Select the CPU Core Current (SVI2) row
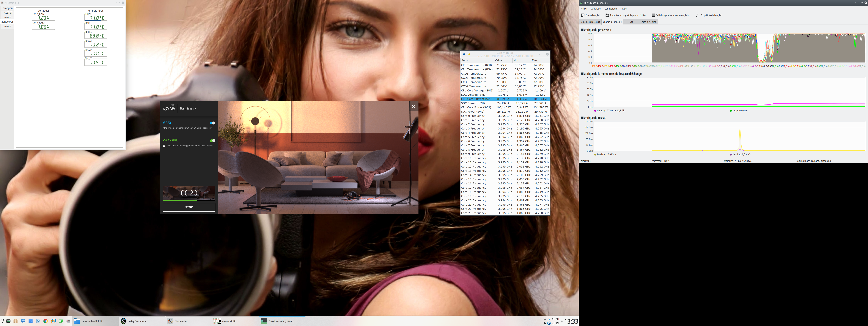868x326 pixels. (505, 99)
